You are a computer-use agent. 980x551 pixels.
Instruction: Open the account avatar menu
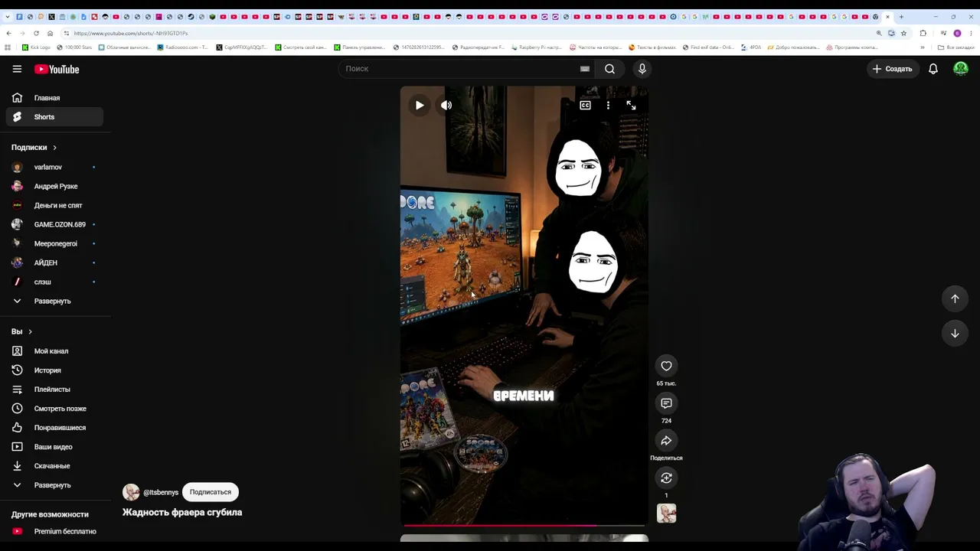961,69
